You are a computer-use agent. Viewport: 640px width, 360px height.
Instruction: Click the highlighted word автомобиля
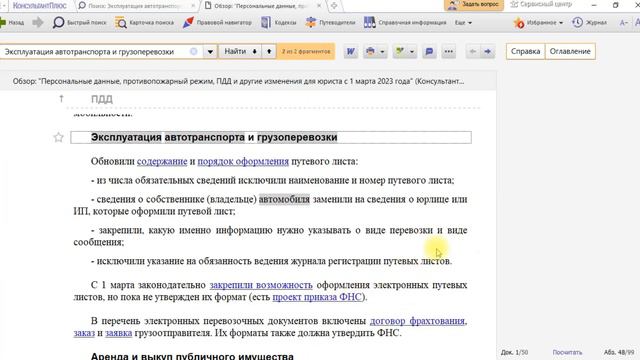pos(284,200)
